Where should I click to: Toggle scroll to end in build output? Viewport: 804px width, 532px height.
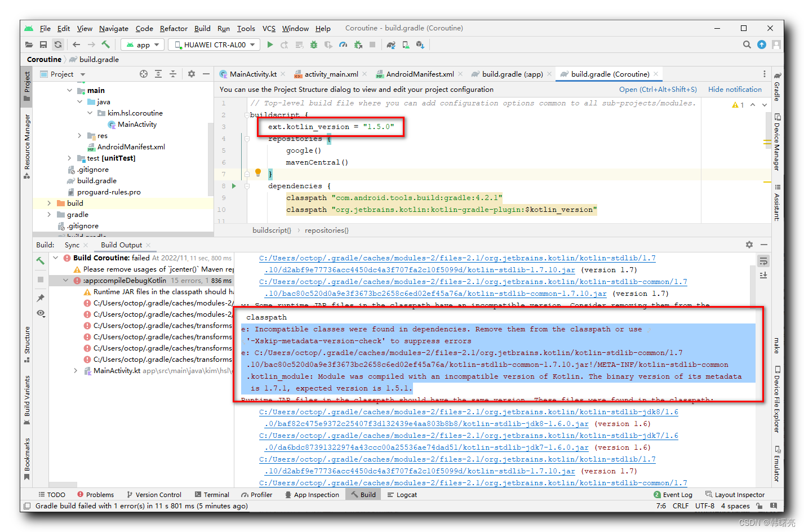coord(763,275)
